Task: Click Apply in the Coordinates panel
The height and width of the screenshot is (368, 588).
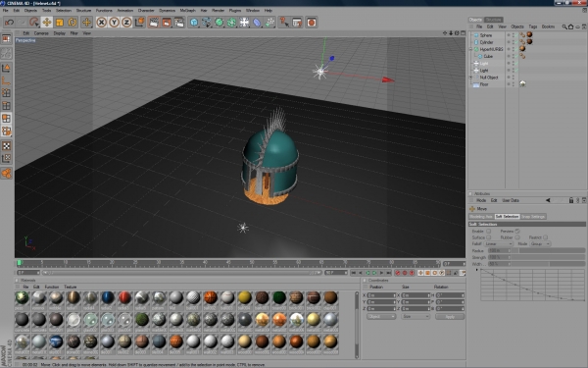Action: [x=450, y=317]
